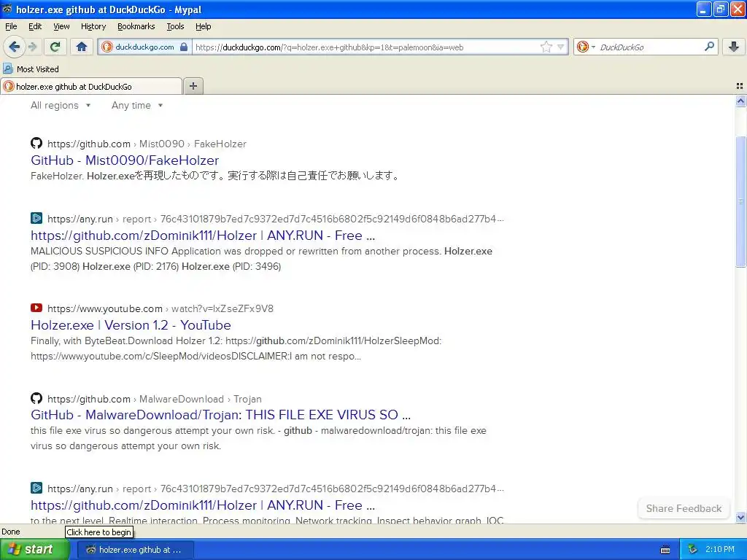
Task: Open Holzer.exe Version 1.2 YouTube result
Action: 131,325
